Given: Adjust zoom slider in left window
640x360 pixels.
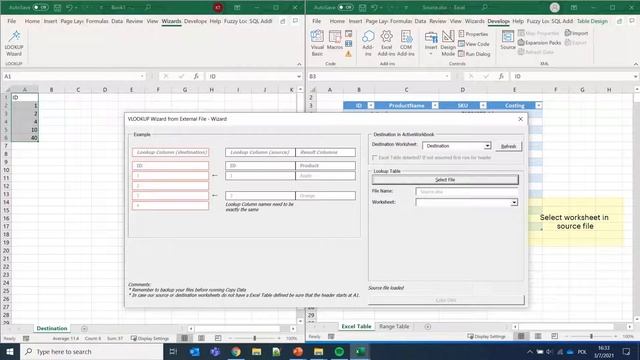Looking at the screenshot, I should tap(255, 338).
